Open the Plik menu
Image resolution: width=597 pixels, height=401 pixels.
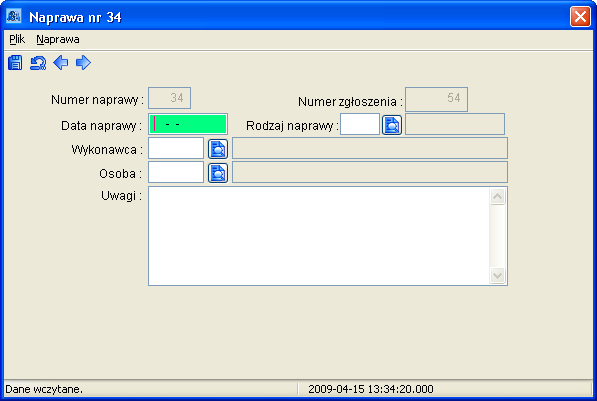(x=17, y=39)
